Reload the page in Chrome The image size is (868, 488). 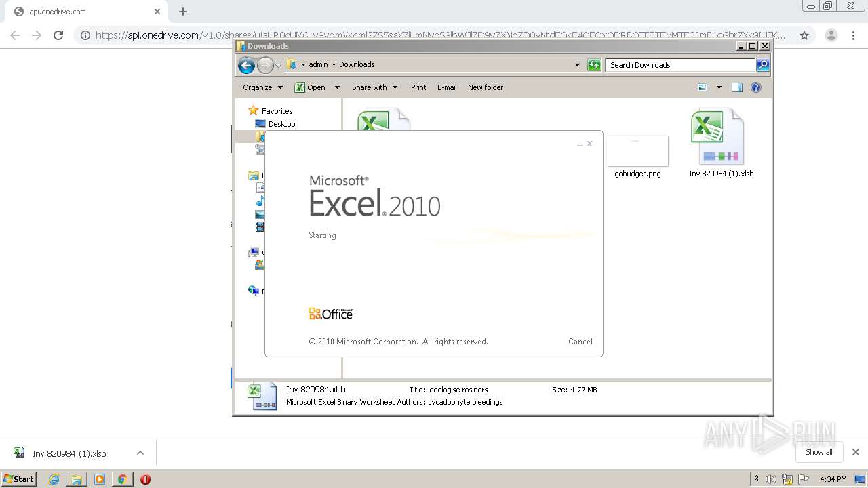(x=58, y=35)
